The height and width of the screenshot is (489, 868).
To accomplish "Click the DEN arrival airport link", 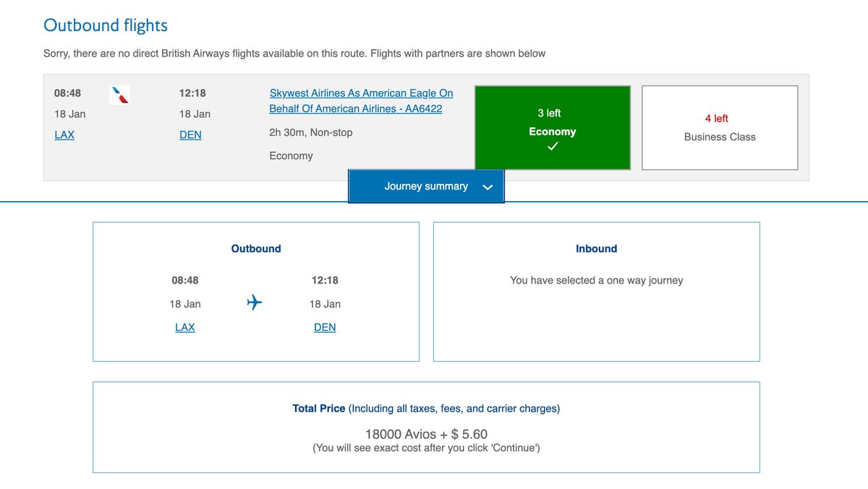I will tap(190, 135).
